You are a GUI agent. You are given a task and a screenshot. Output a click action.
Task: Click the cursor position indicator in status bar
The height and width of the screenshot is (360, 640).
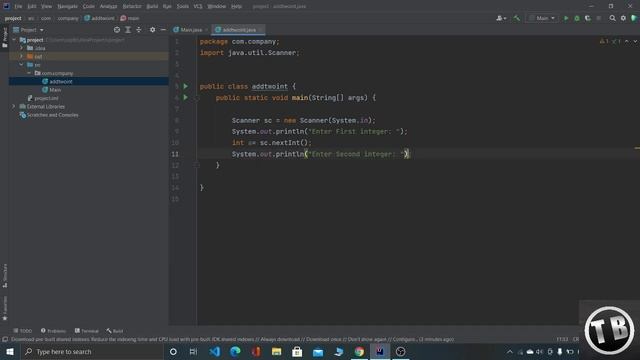pyautogui.click(x=562, y=340)
